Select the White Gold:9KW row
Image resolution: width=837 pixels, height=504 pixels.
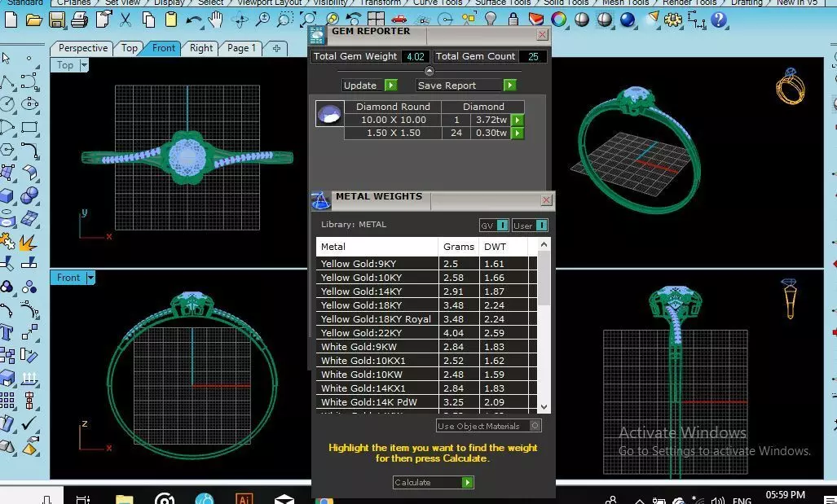click(x=426, y=347)
